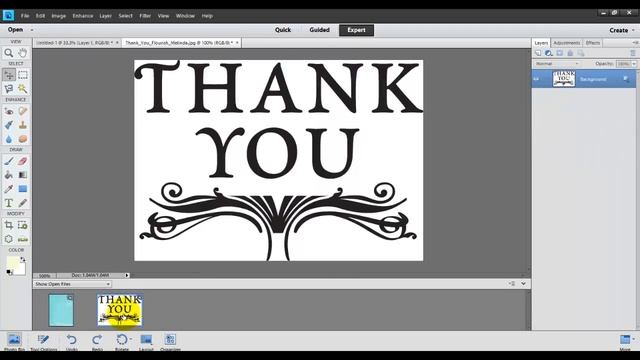Select the Recompose tool
This screenshot has height=360, width=640.
(23, 225)
